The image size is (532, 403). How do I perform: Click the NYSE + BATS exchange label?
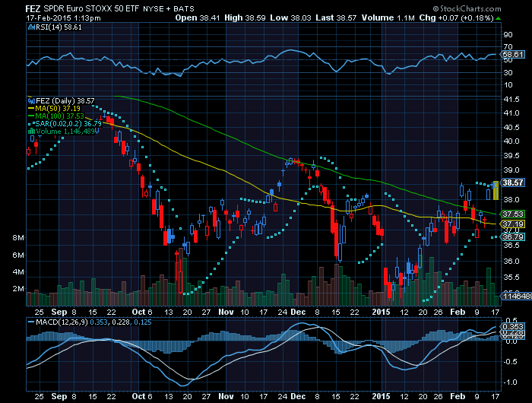point(169,9)
